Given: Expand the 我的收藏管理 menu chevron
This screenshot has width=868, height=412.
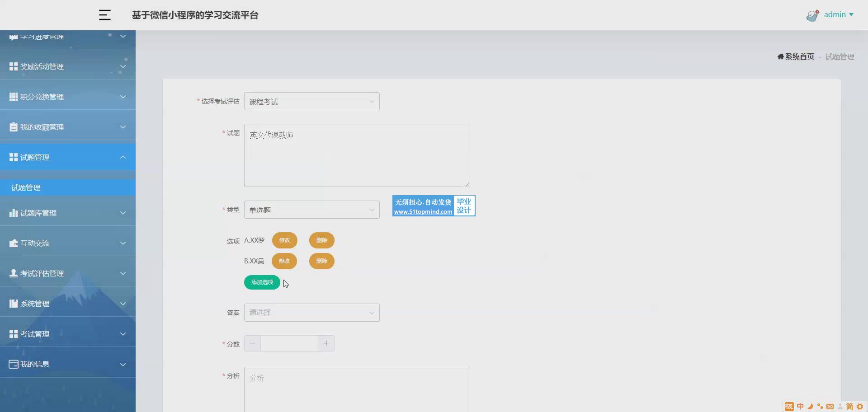Looking at the screenshot, I should tap(123, 127).
